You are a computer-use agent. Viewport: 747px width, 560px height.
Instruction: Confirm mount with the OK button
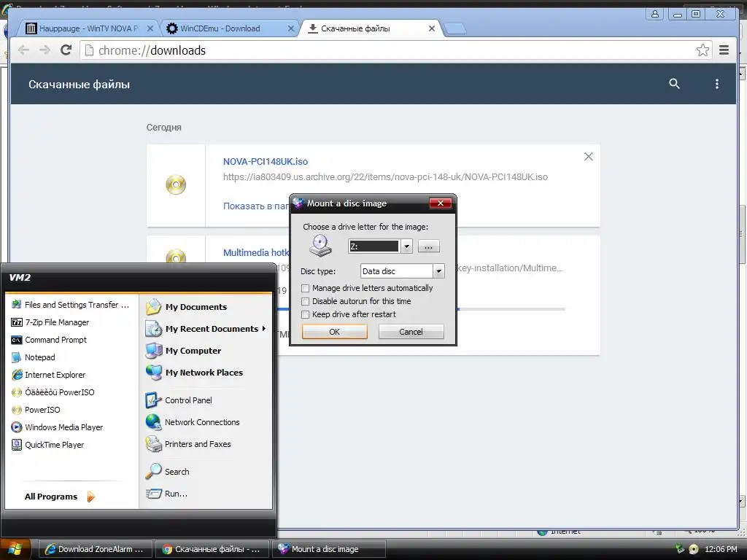pos(334,332)
